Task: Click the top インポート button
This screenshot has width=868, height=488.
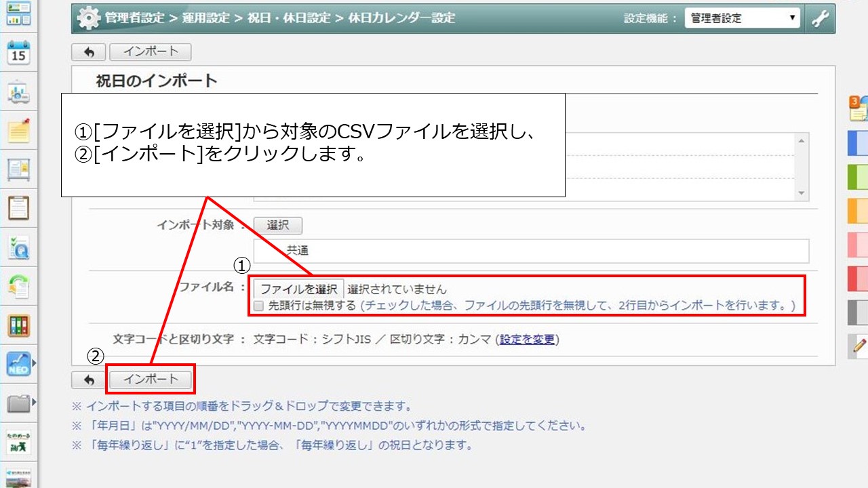Action: pyautogui.click(x=151, y=52)
